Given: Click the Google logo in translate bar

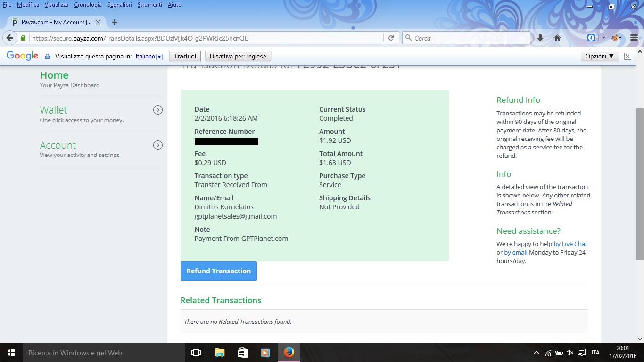Looking at the screenshot, I should click(22, 56).
